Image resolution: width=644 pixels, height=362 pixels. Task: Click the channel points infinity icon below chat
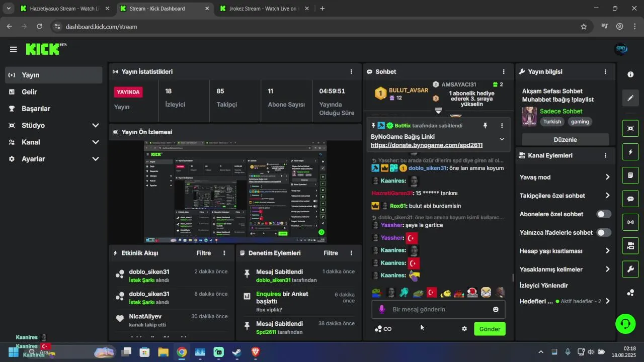pyautogui.click(x=383, y=329)
